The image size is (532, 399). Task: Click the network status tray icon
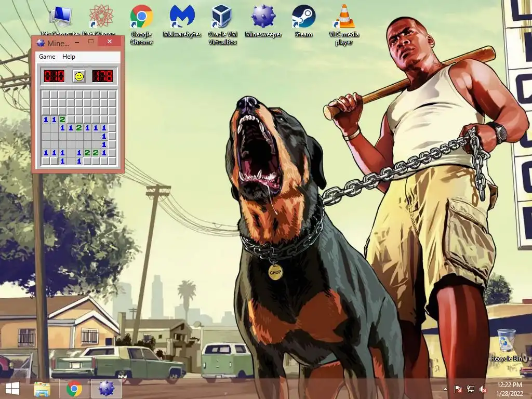coord(471,389)
